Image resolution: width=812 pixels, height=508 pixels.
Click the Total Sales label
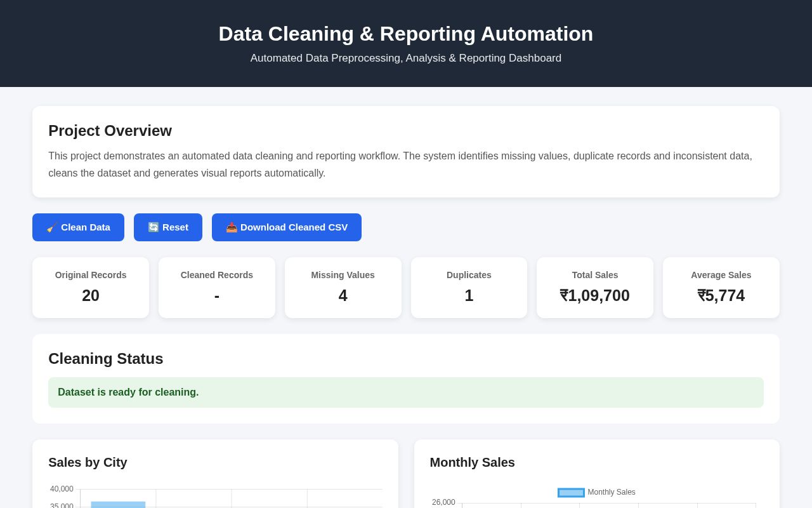(x=595, y=275)
